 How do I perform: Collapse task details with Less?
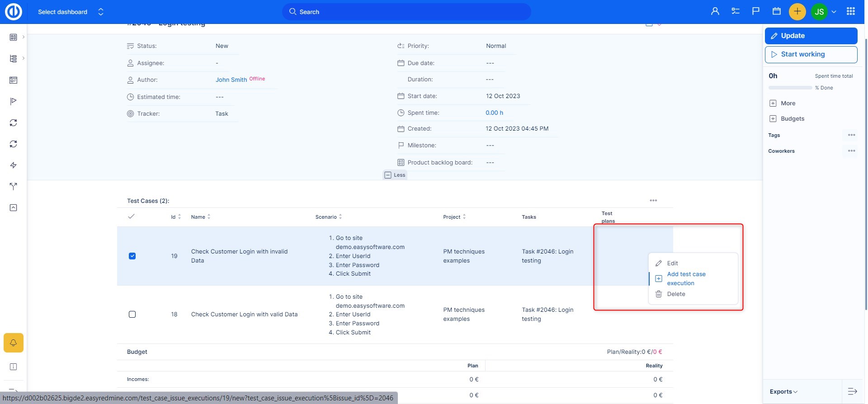pos(395,175)
